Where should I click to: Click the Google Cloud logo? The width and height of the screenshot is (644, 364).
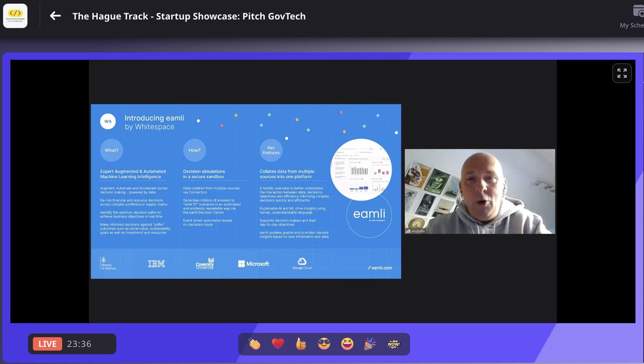coord(302,264)
